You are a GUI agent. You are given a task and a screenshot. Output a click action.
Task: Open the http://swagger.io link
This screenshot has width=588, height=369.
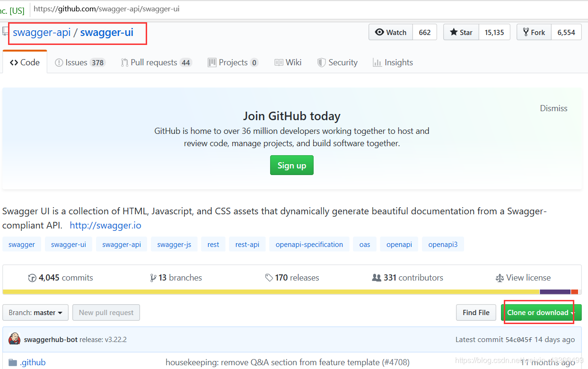click(x=105, y=226)
